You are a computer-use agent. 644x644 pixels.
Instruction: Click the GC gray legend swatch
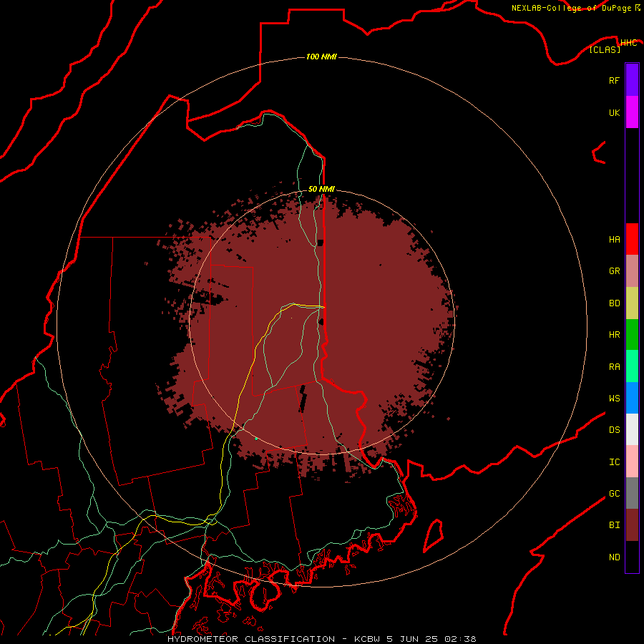coord(632,493)
